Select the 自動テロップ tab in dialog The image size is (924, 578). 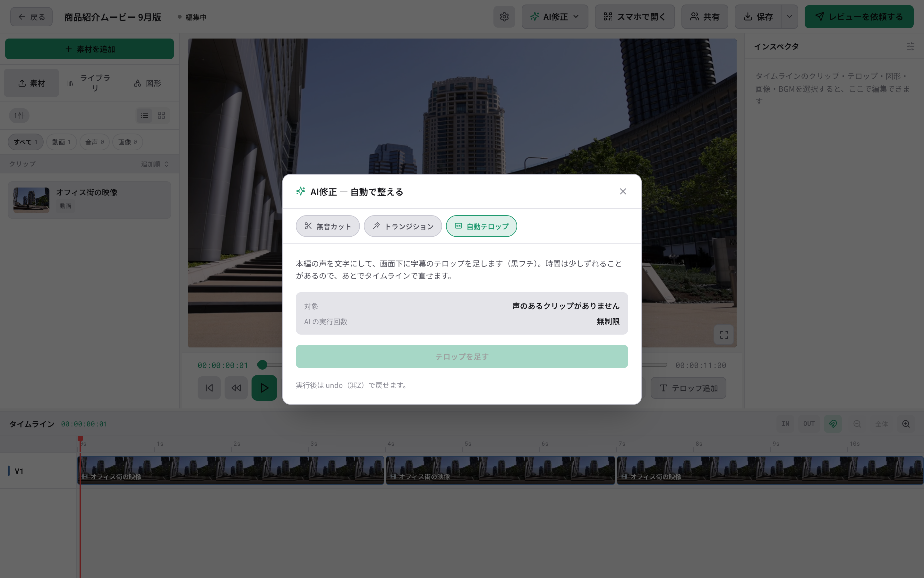[482, 226]
